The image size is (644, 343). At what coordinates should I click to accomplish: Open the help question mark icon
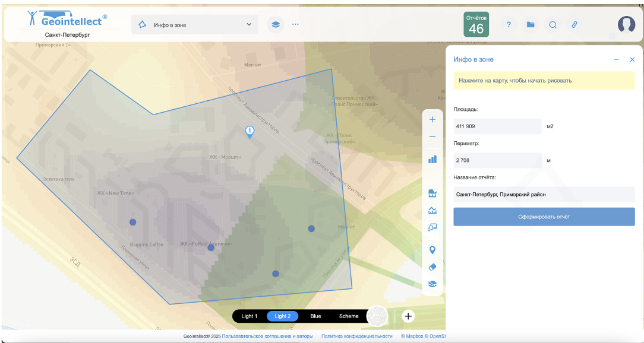pos(509,24)
